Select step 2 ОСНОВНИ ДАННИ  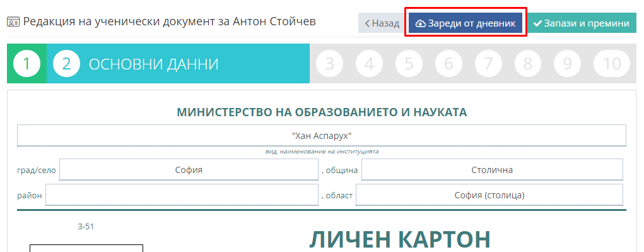point(178,64)
